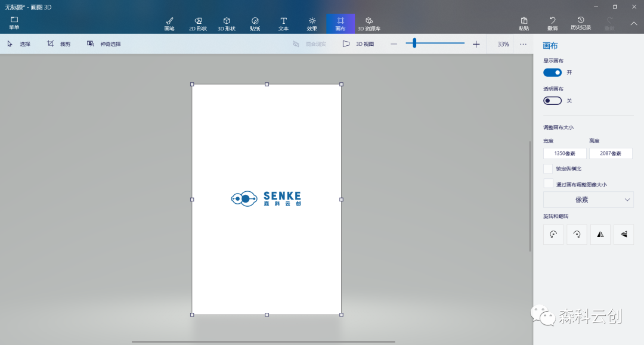
Task: Click the 高度 height field 2087像素
Action: click(x=611, y=153)
